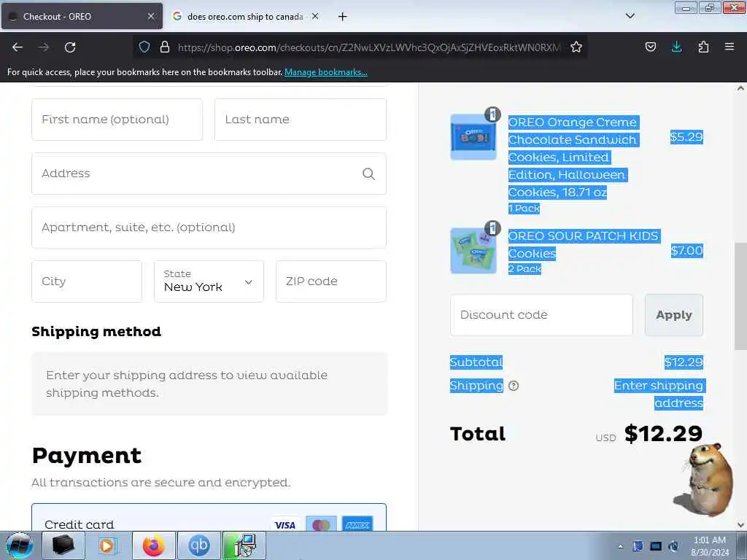Click the '$7.00' item price
The height and width of the screenshot is (560, 747).
tap(686, 251)
